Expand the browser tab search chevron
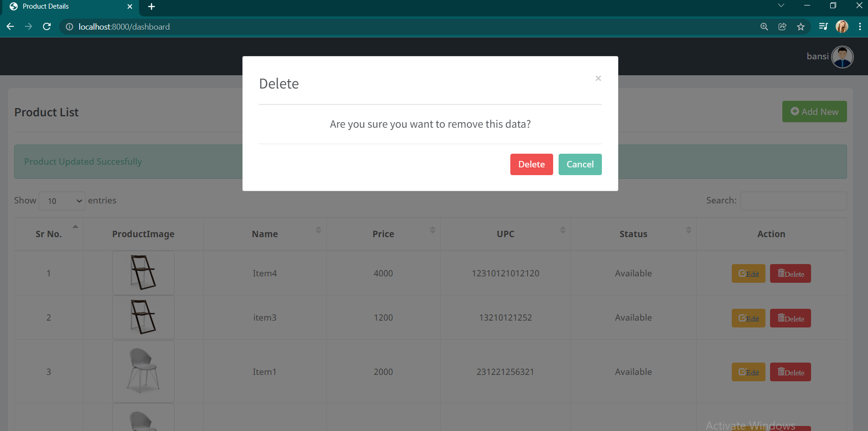The image size is (868, 431). [781, 5]
